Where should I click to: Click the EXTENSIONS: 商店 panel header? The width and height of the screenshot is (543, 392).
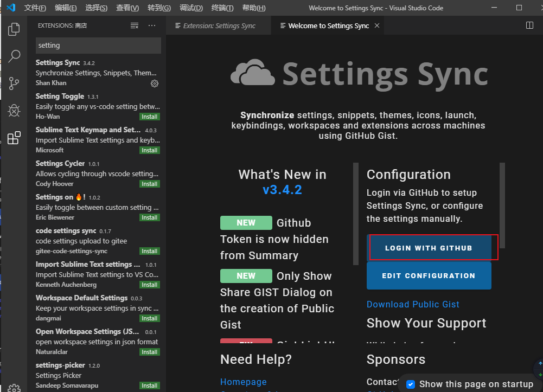tap(62, 25)
